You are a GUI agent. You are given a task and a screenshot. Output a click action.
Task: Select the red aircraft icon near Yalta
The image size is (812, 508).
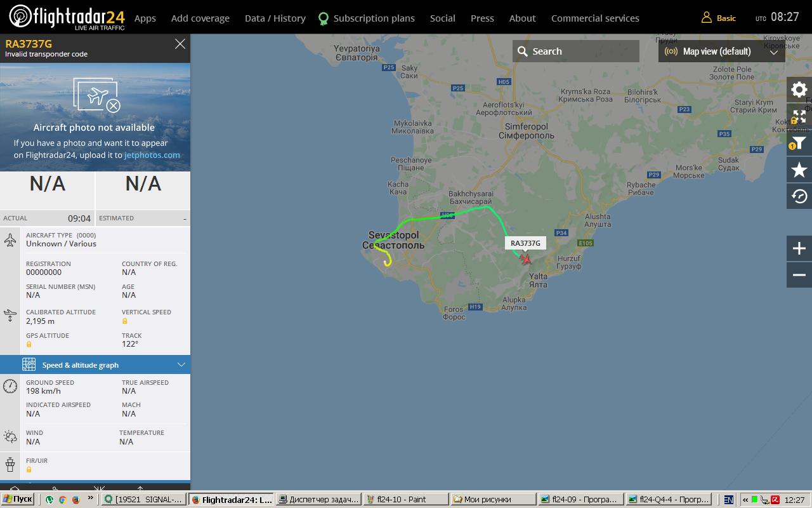pyautogui.click(x=526, y=259)
